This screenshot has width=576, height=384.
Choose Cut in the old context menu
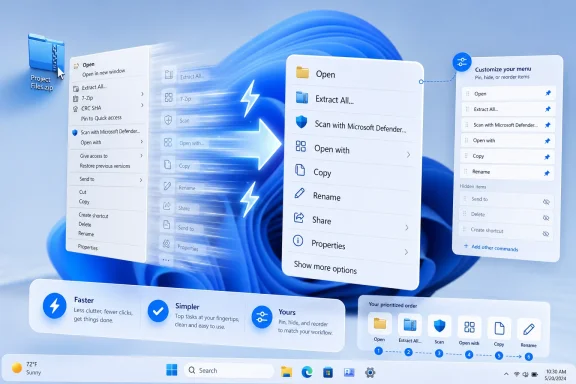click(x=83, y=192)
